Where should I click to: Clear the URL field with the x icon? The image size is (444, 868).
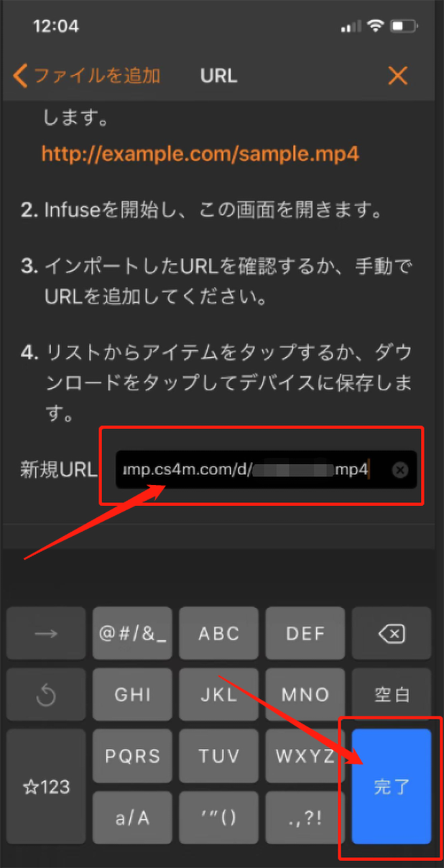401,470
